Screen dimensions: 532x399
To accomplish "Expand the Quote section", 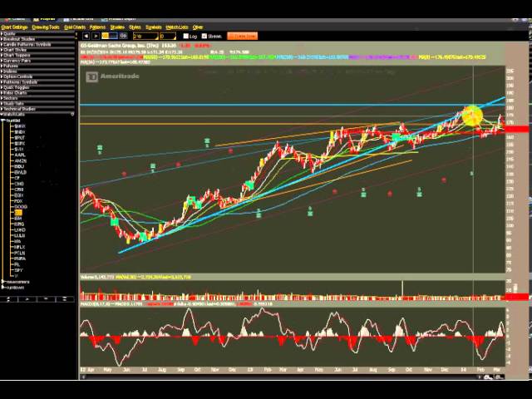I will point(37,33).
